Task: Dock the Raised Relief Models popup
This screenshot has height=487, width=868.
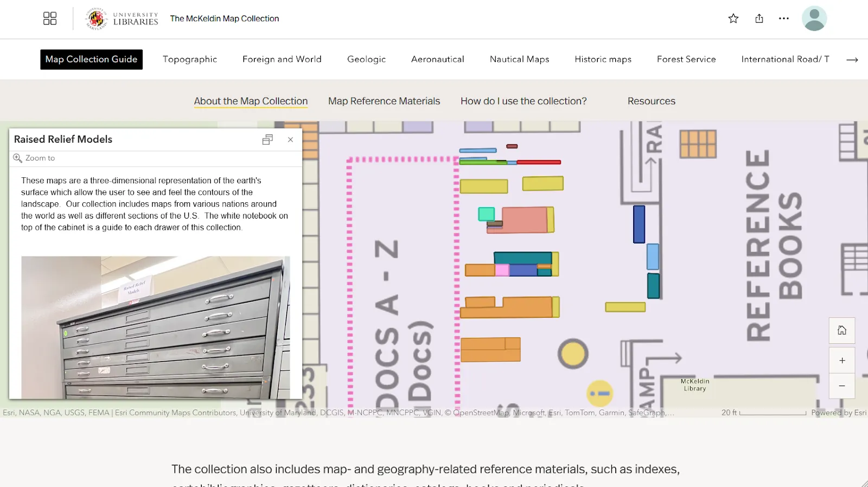Action: coord(267,139)
